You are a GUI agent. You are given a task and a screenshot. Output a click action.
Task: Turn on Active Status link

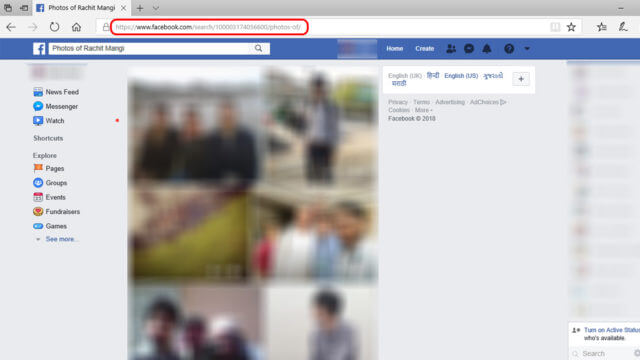[x=612, y=330]
